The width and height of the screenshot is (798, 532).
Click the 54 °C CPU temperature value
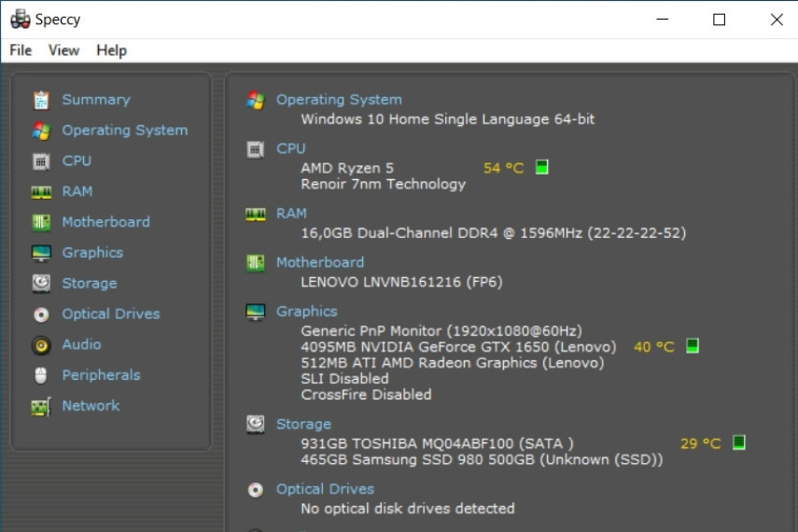pos(503,168)
